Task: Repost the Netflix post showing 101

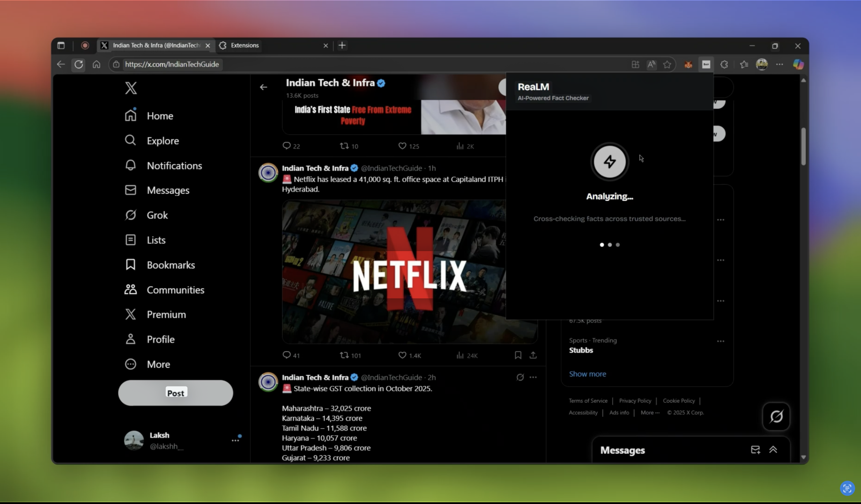Action: click(344, 355)
